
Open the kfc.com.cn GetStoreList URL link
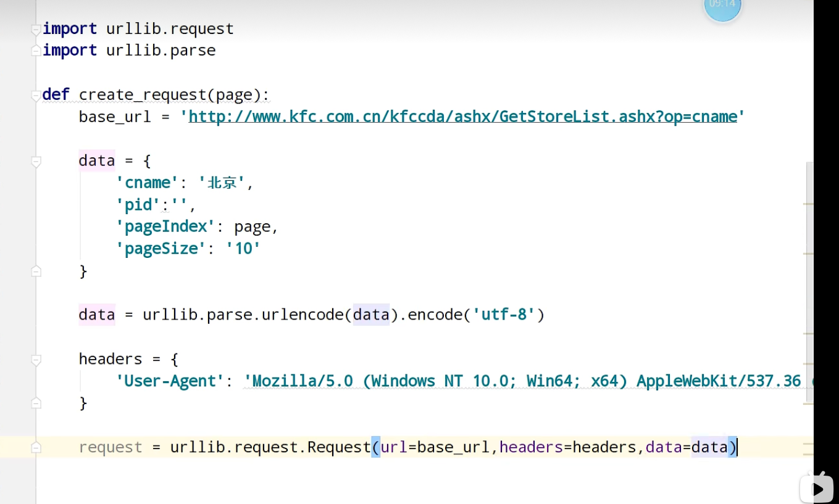point(463,117)
